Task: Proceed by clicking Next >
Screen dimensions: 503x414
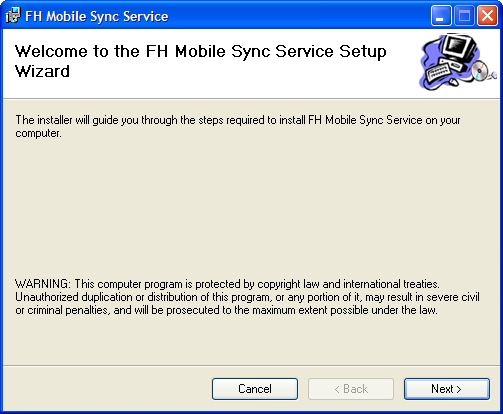Action: (447, 389)
